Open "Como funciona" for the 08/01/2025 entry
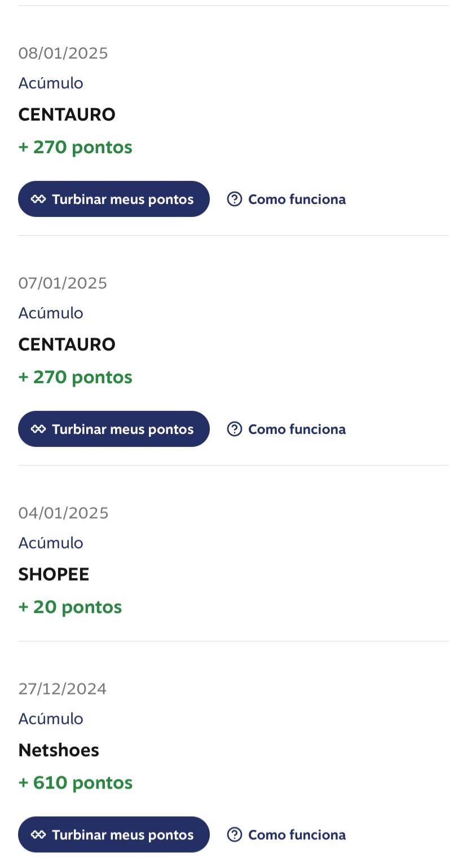The height and width of the screenshot is (868, 467). coord(297,199)
